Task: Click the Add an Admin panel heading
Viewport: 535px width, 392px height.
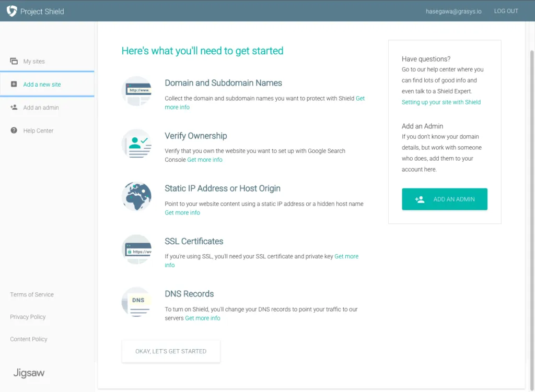Action: (x=422, y=126)
